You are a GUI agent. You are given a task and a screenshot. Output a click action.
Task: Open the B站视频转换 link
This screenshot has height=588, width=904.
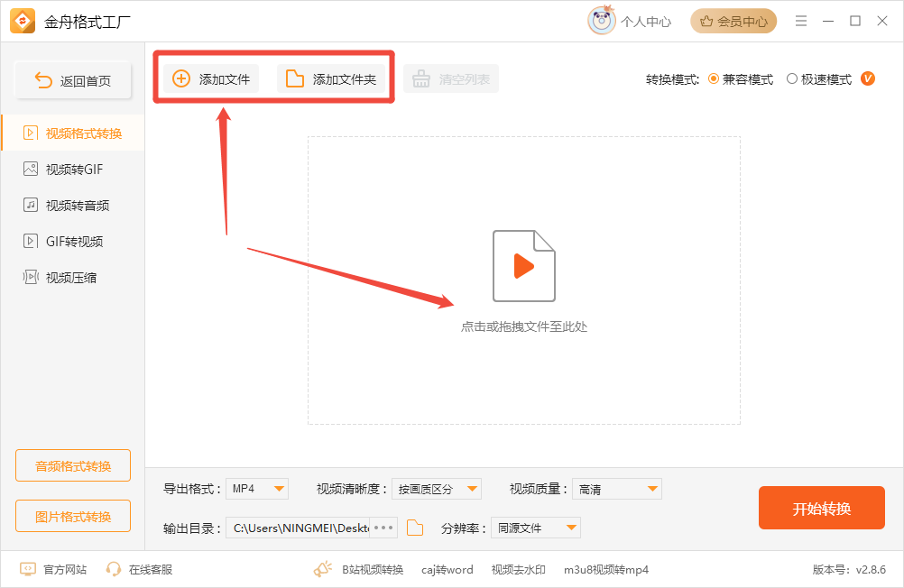(x=373, y=570)
